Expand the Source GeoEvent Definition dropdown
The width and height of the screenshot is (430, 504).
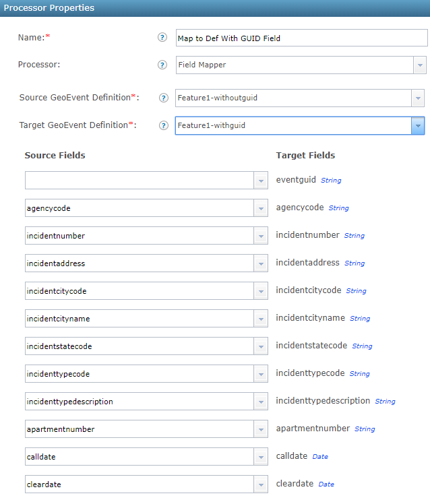pyautogui.click(x=418, y=98)
